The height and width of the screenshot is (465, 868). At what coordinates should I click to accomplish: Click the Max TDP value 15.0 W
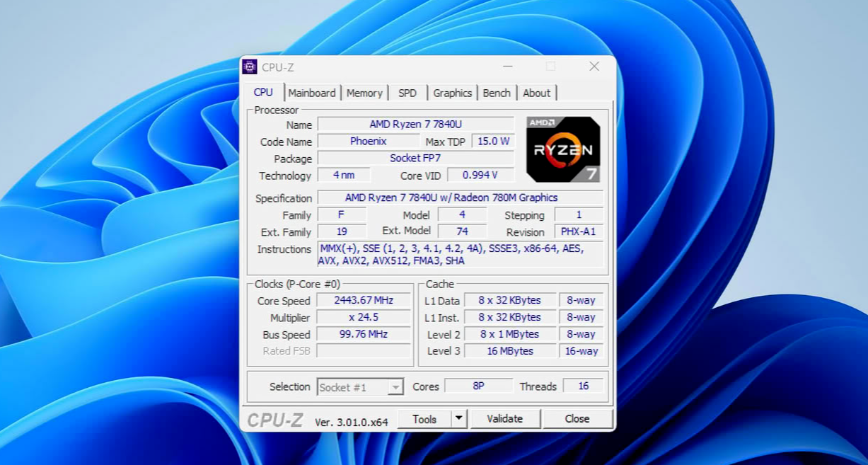click(x=493, y=142)
